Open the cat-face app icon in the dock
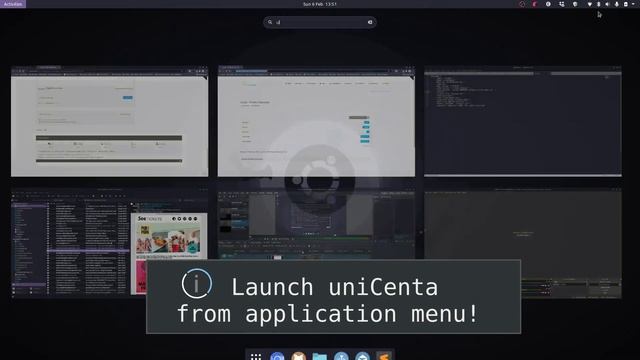The width and height of the screenshot is (640, 360). point(298,356)
